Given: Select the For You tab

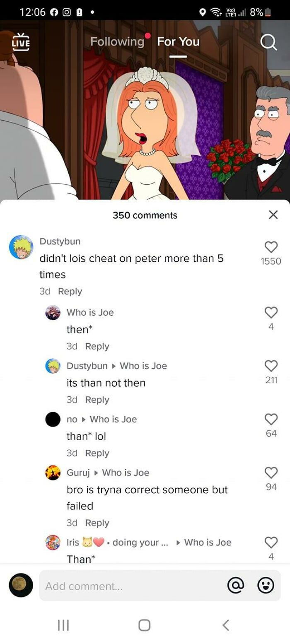Looking at the screenshot, I should click(x=178, y=41).
